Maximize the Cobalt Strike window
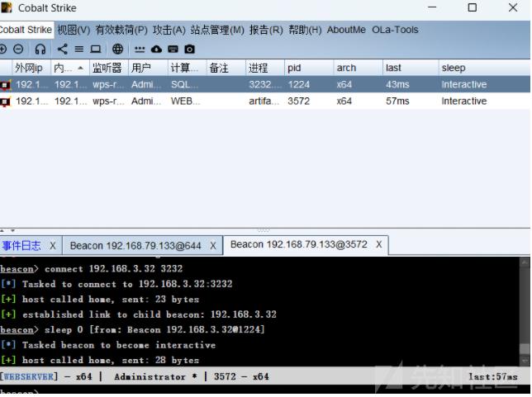Viewport: 532px width, 397px height. pos(473,7)
